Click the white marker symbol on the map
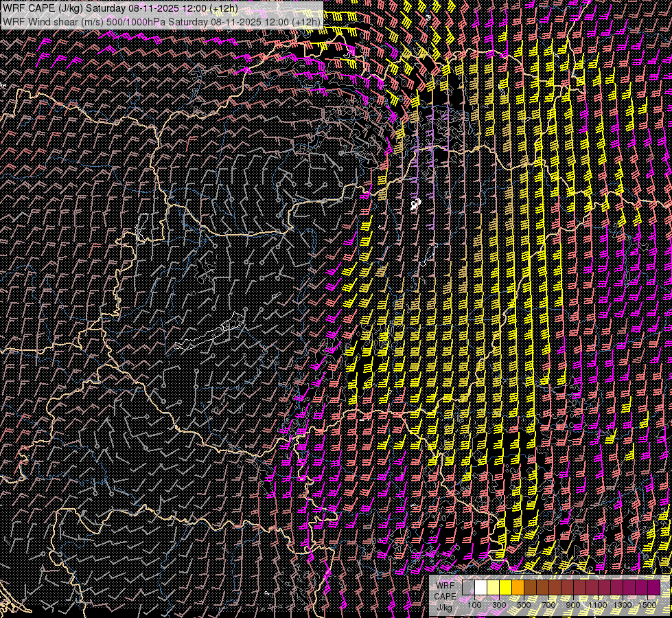This screenshot has height=618, width=672. [x=415, y=204]
